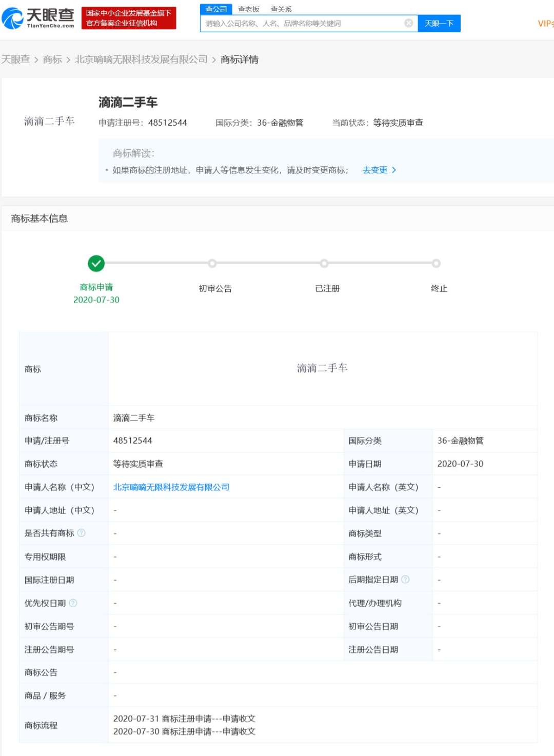Click the green checkmark at 商标申请 step

pos(96,264)
